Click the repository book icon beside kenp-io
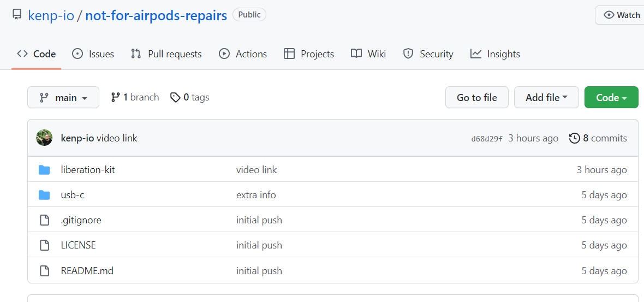This screenshot has height=302, width=644. (17, 15)
